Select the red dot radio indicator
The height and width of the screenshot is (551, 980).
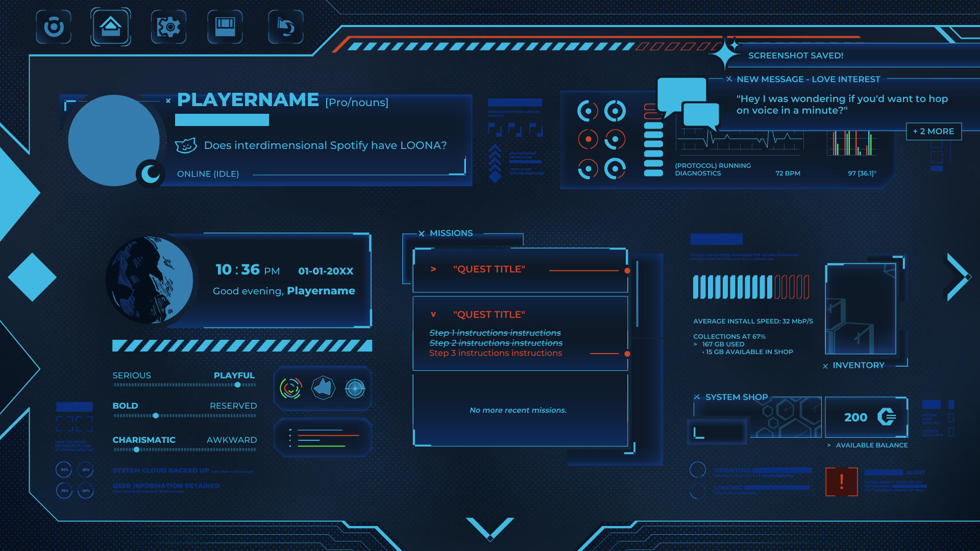[x=588, y=139]
